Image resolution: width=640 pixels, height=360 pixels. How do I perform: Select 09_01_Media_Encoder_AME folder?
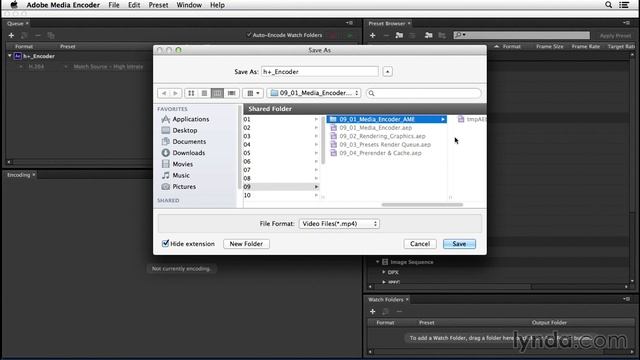(x=387, y=119)
